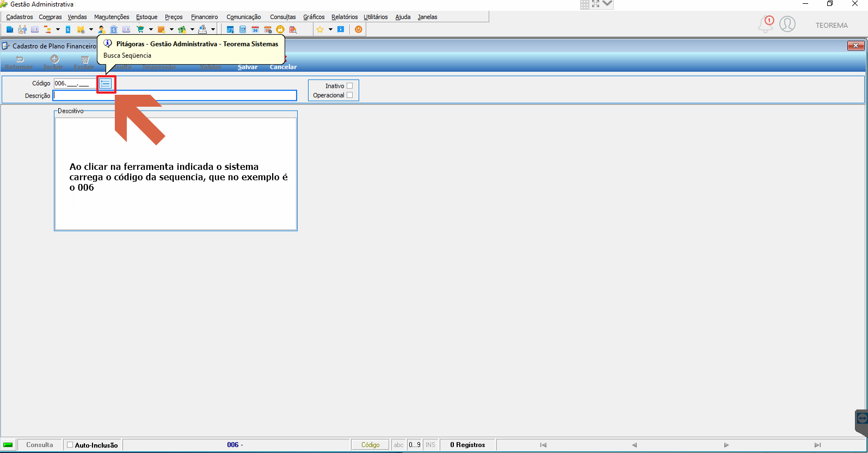Open the dropdown arrow beside the cash register

pos(213,29)
